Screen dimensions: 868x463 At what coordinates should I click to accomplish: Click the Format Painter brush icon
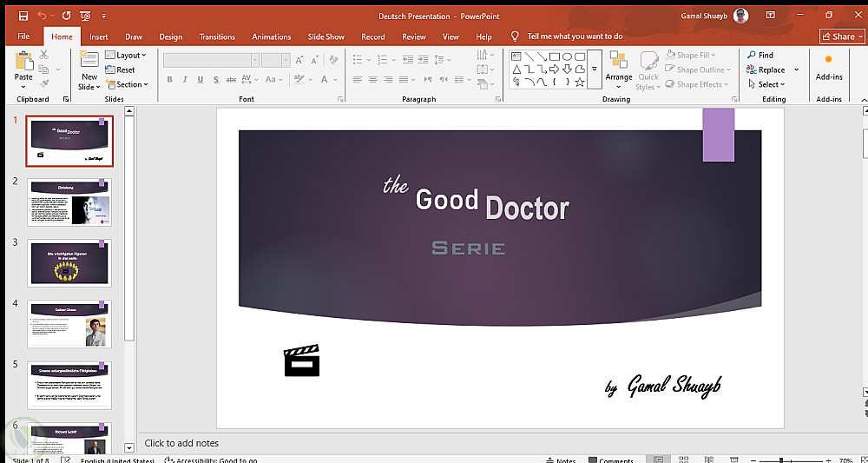(43, 84)
